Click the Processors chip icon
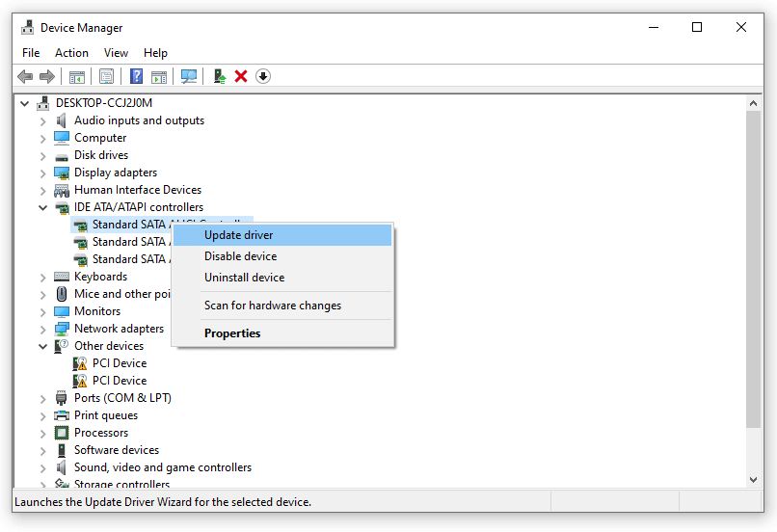The height and width of the screenshot is (532, 777). click(62, 433)
